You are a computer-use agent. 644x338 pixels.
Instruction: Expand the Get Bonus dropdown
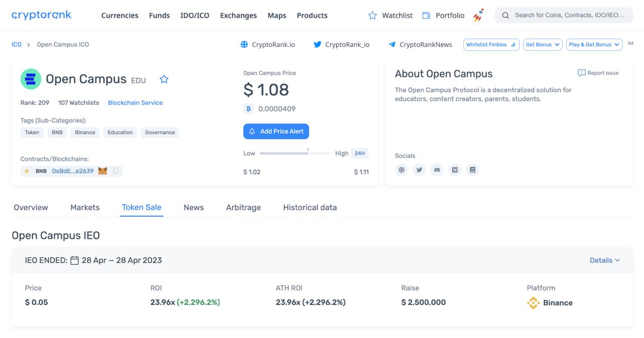[x=542, y=45]
